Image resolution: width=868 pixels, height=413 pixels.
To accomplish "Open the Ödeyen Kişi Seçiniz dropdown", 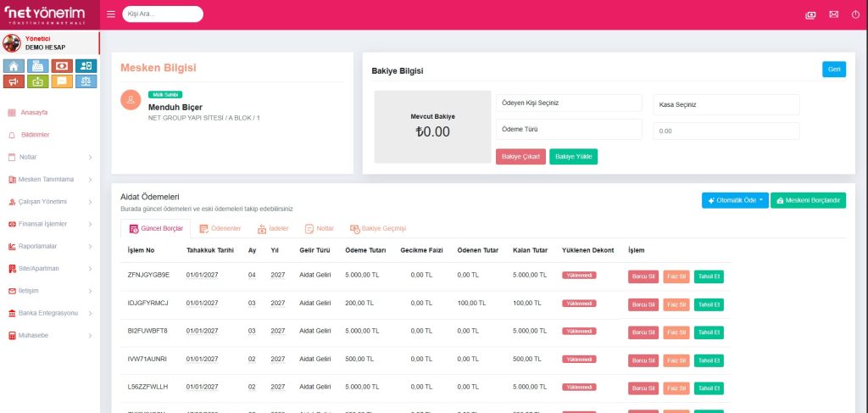I will (569, 103).
